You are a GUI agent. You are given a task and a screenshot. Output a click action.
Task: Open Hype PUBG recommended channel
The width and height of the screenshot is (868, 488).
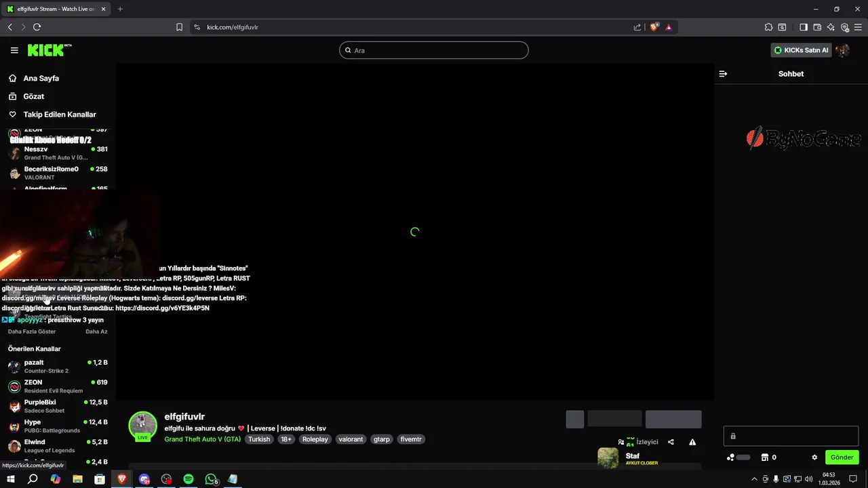coord(58,426)
